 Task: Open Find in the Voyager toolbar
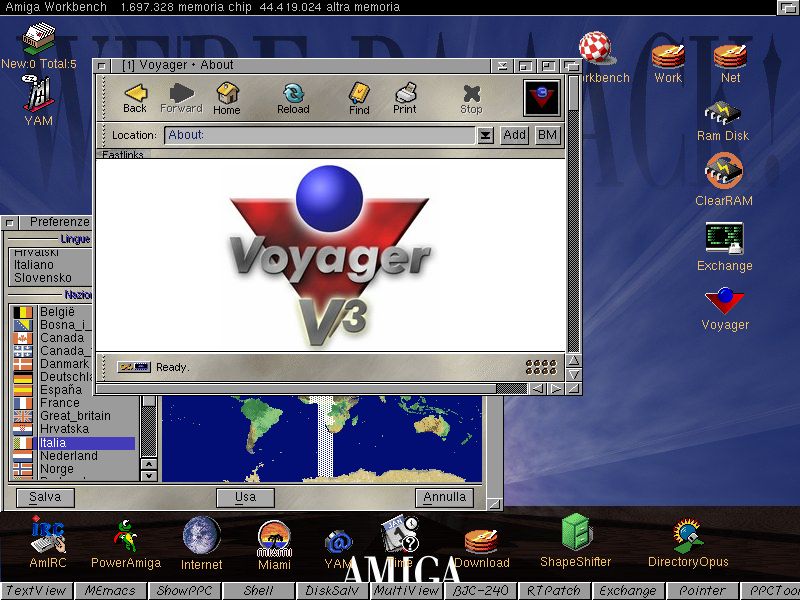359,98
